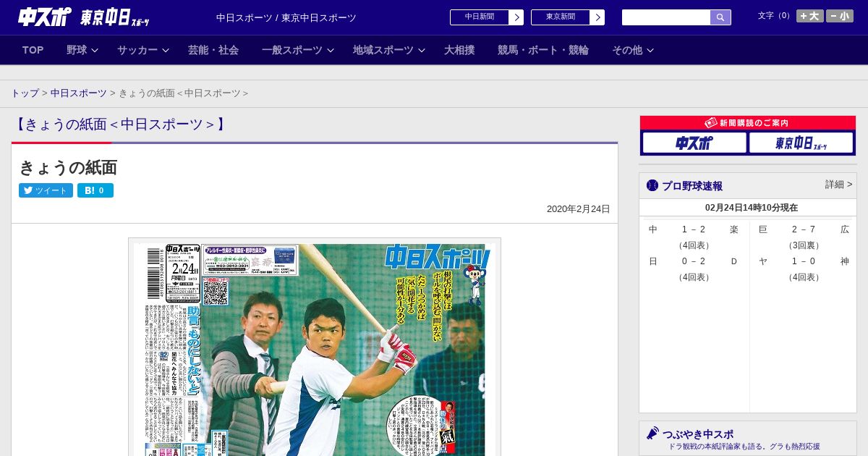Click arrow next to 東京新聞 button

pyautogui.click(x=597, y=17)
